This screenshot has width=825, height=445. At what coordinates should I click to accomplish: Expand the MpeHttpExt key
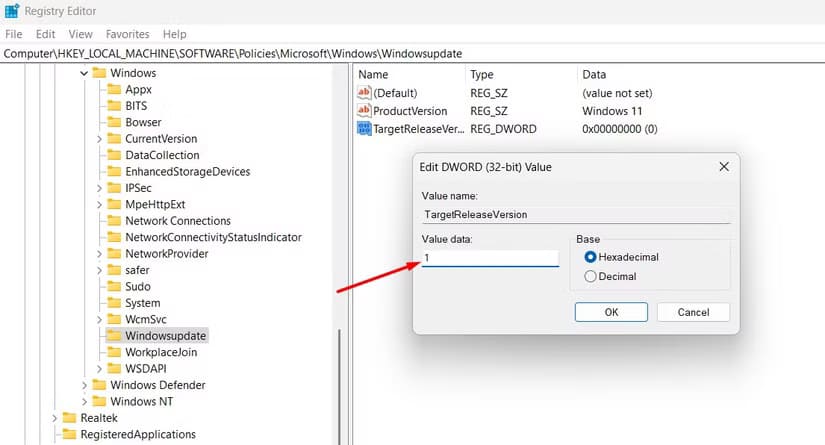(x=99, y=205)
